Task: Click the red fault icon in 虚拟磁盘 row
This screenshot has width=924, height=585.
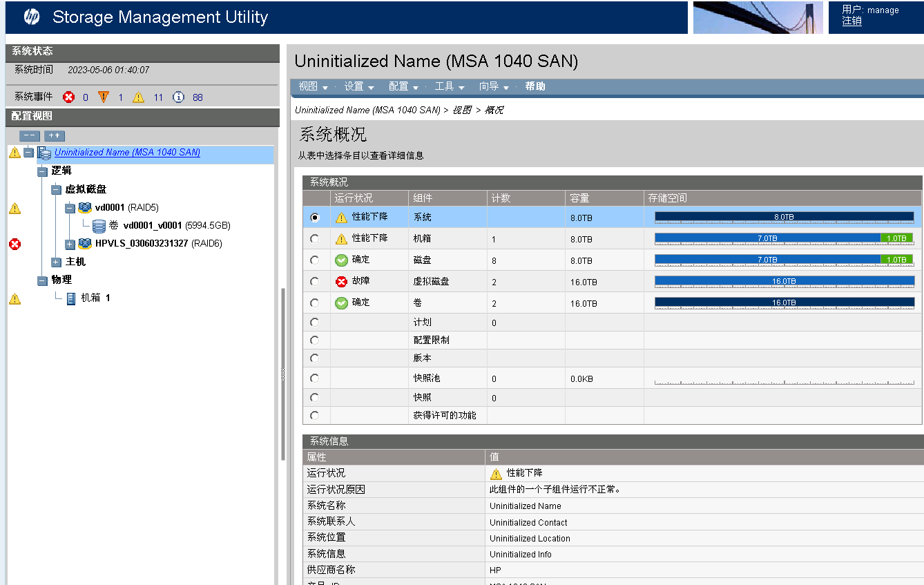Action: (341, 282)
